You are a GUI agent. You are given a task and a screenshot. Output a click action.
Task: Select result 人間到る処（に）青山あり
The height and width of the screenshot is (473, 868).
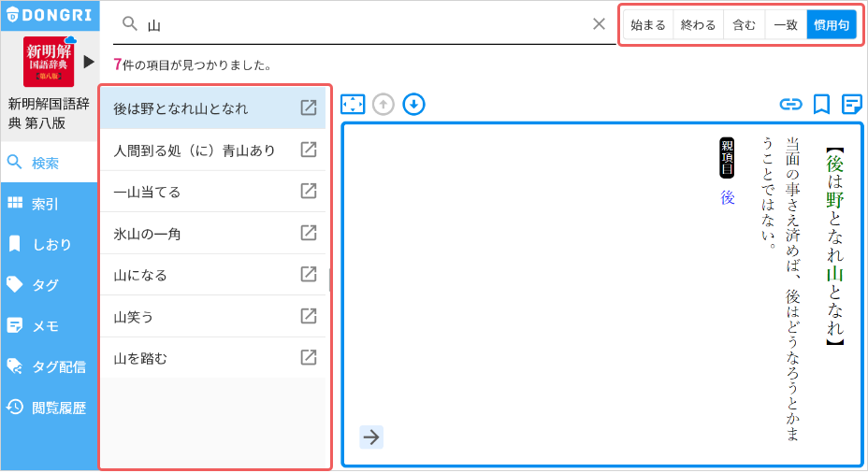pyautogui.click(x=212, y=150)
